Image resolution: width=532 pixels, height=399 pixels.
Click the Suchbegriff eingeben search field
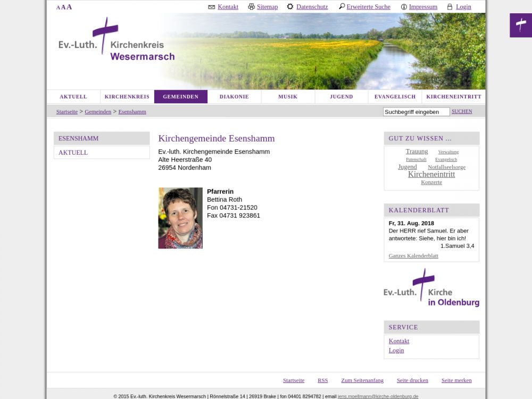pos(416,112)
